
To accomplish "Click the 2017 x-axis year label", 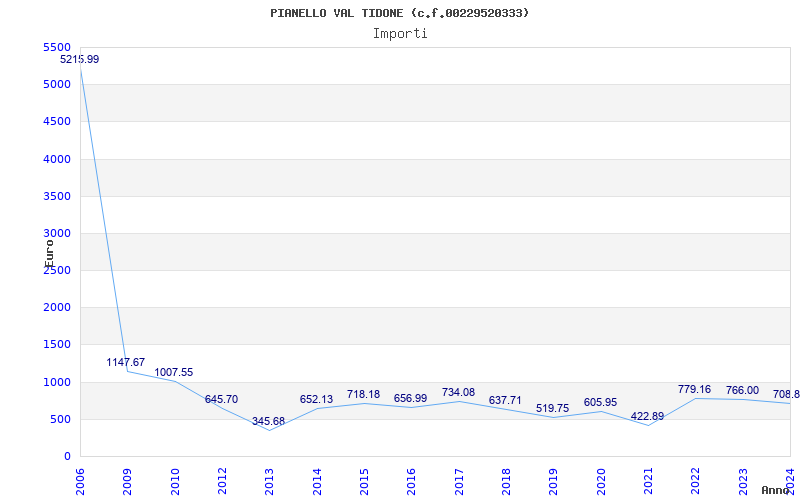I will (x=459, y=481).
